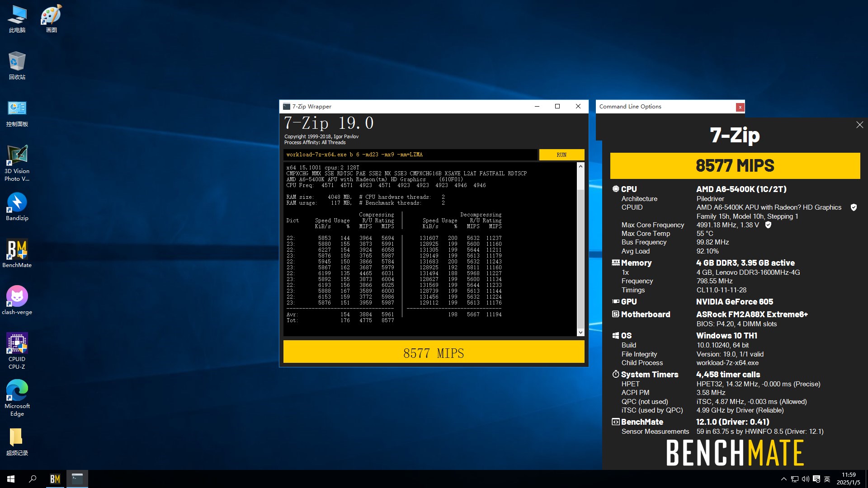This screenshot has width=868, height=488.
Task: Click the BenchMate section icon
Action: [x=616, y=422]
